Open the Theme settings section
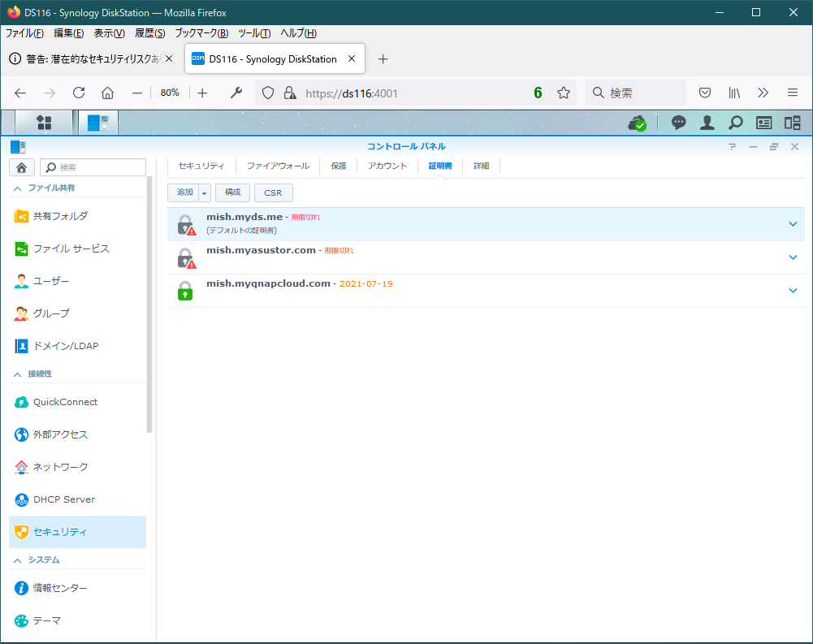The image size is (813, 644). (x=77, y=620)
